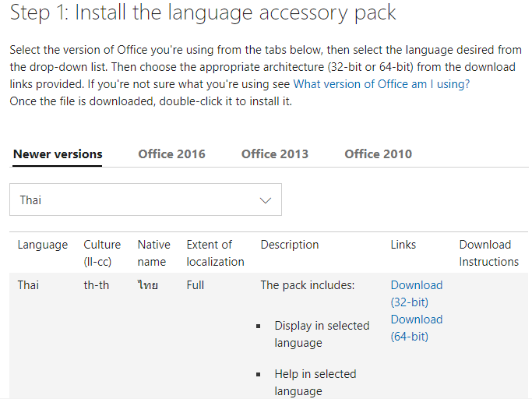The width and height of the screenshot is (532, 399).
Task: Click the 'Download Instructions' column header
Action: (489, 253)
